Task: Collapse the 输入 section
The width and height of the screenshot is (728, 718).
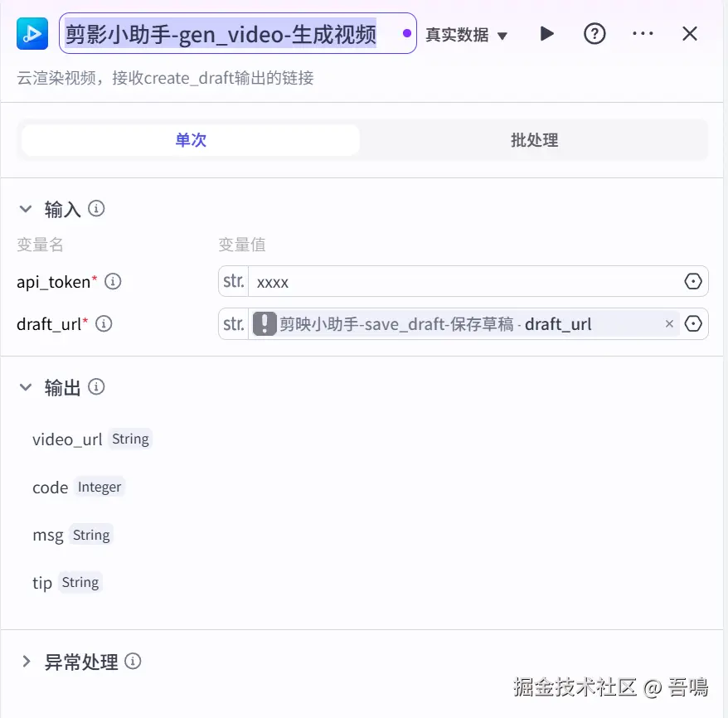Action: (x=26, y=209)
